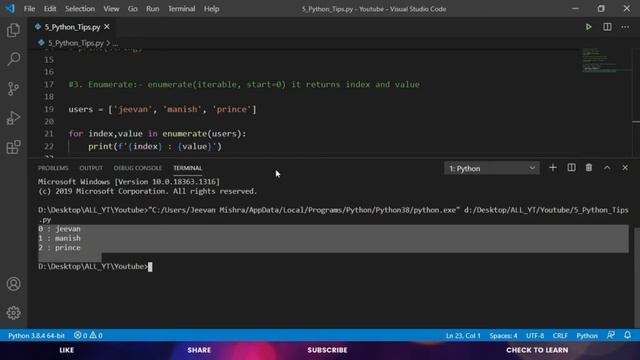Image resolution: width=640 pixels, height=360 pixels.
Task: Open editor More Actions ellipsis
Action: 625,27
